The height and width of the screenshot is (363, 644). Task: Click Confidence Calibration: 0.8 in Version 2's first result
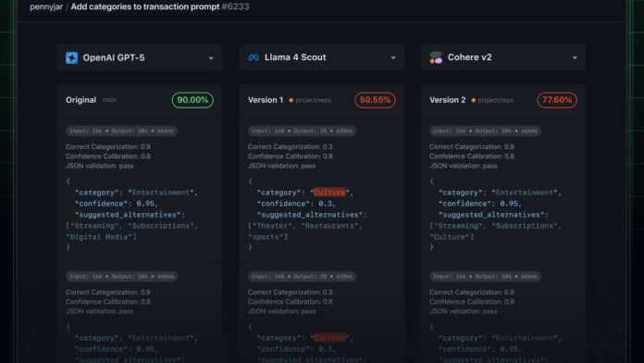click(x=472, y=156)
